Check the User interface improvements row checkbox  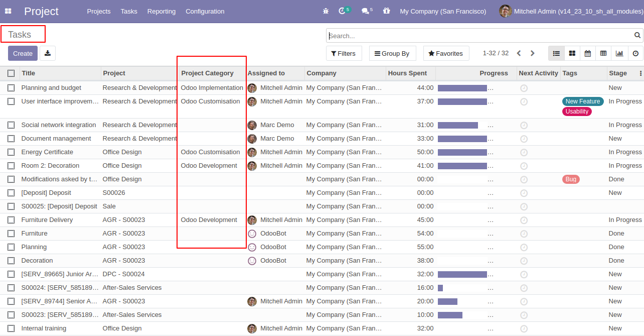(11, 101)
